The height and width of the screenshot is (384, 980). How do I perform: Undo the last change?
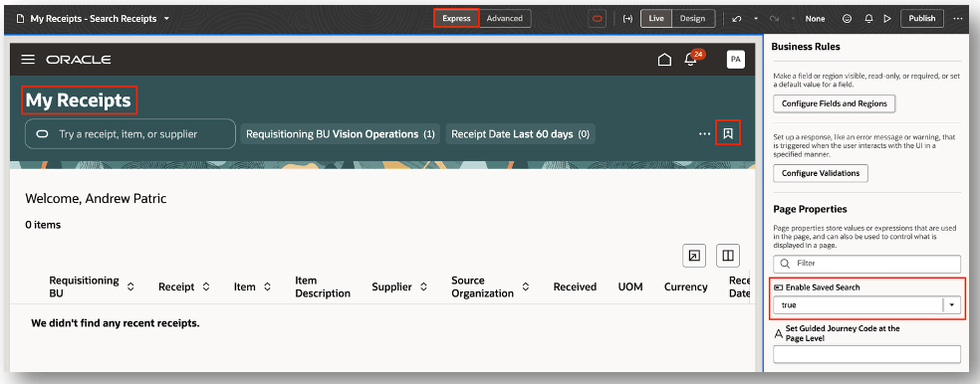click(736, 19)
